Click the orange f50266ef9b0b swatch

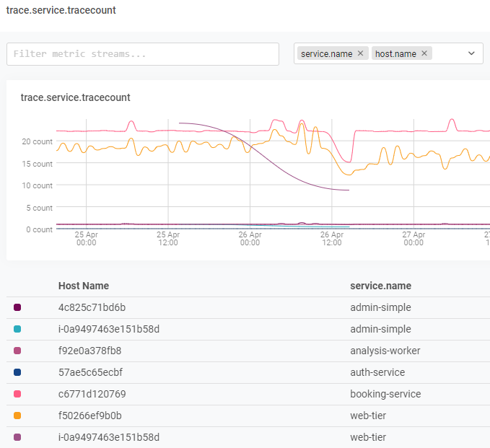[x=17, y=416]
